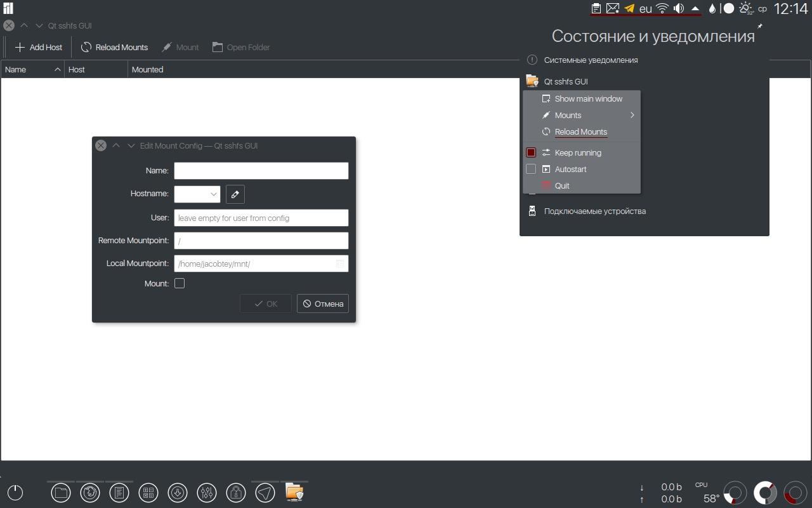Launch the Firefox dock icon
Viewport: 812px width, 508px height.
tap(90, 492)
